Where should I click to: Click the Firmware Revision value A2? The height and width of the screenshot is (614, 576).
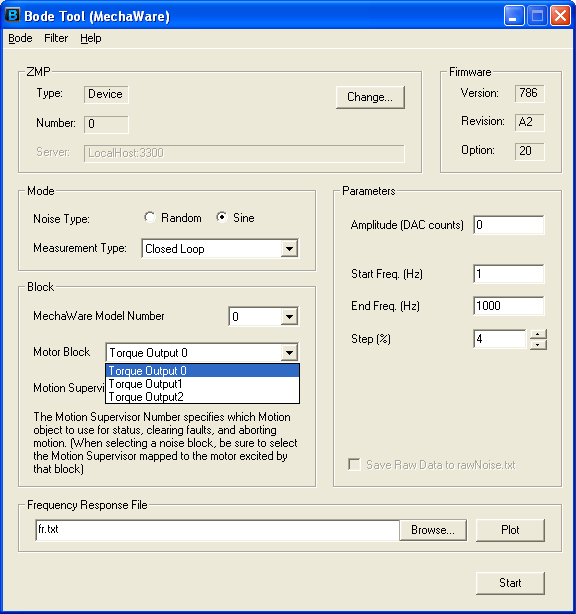529,122
